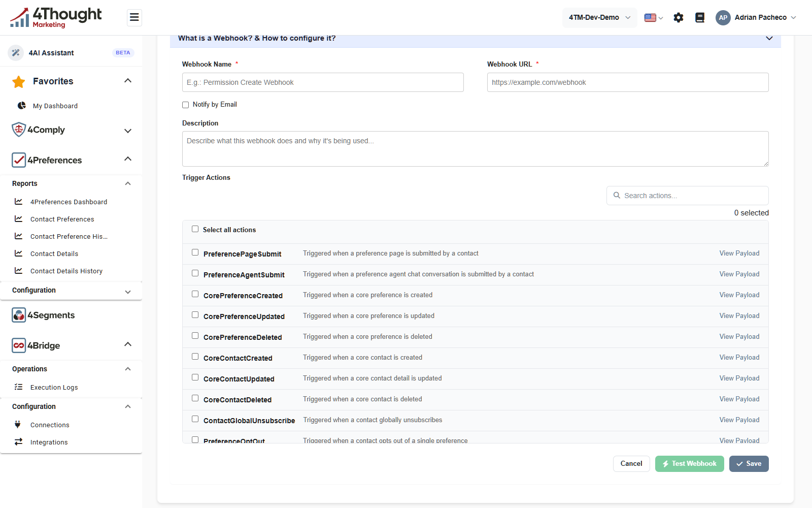
Task: View Payload for CoreContactCreated
Action: click(x=739, y=358)
